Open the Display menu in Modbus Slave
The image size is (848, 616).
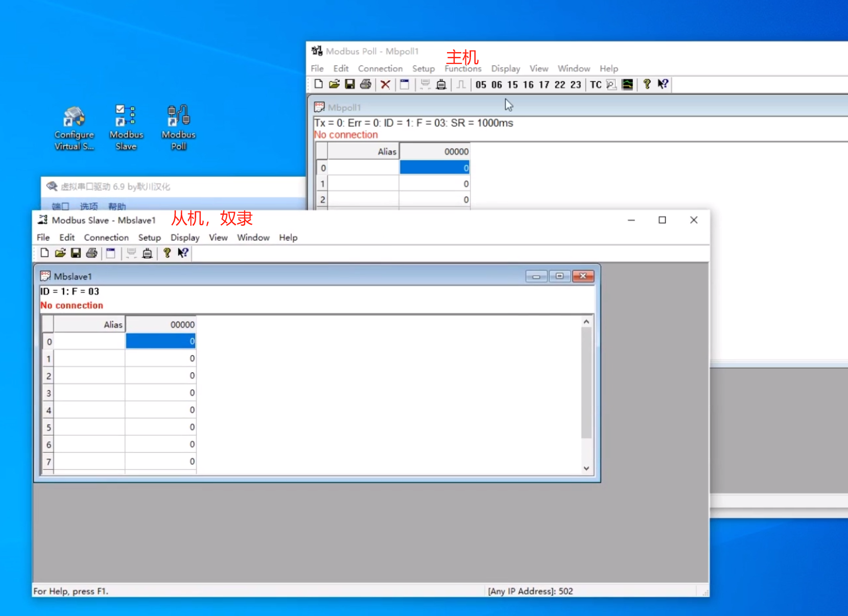(185, 238)
